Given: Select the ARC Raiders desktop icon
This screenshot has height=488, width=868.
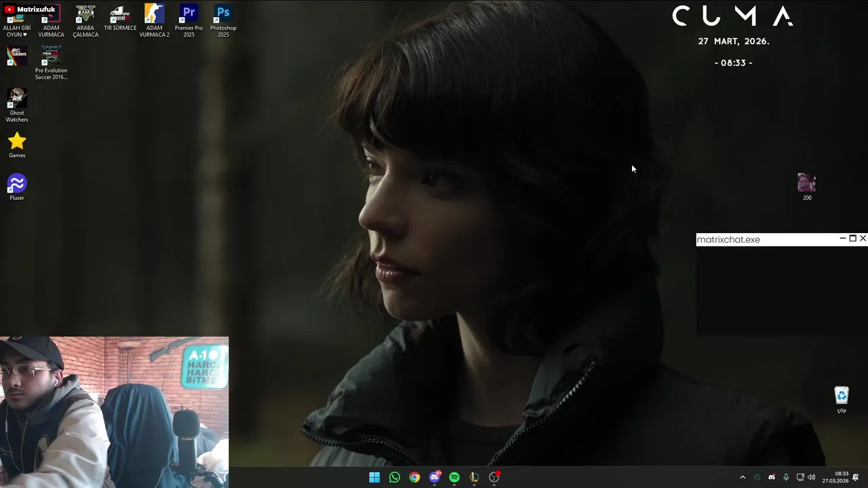Looking at the screenshot, I should tap(17, 56).
